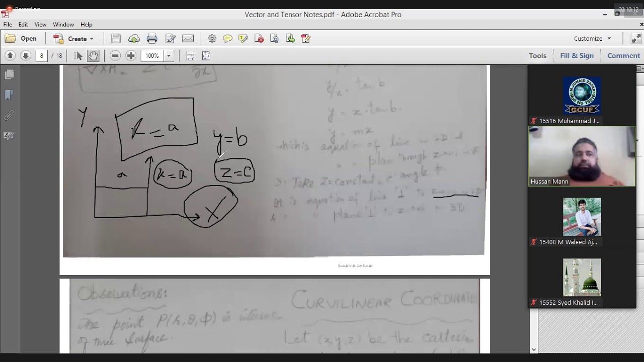This screenshot has width=644, height=362.
Task: Click the fit full page icon
Action: [x=206, y=56]
